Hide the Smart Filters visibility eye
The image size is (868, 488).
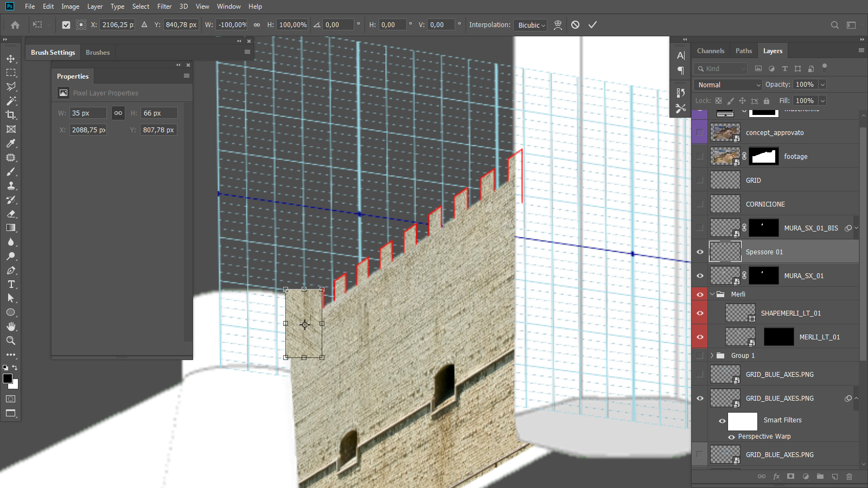click(x=722, y=421)
